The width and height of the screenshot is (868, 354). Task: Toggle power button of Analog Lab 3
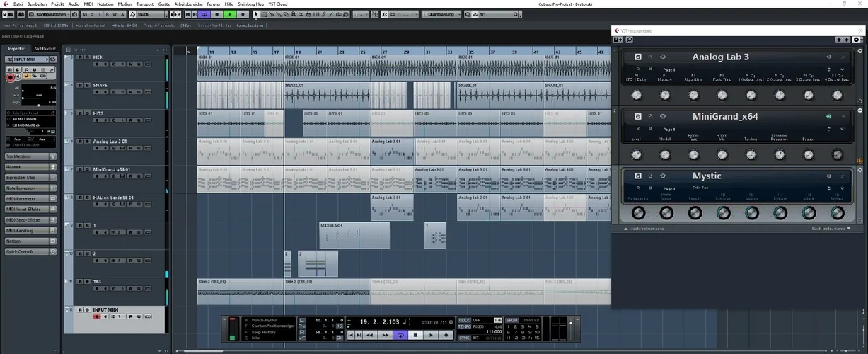click(638, 57)
